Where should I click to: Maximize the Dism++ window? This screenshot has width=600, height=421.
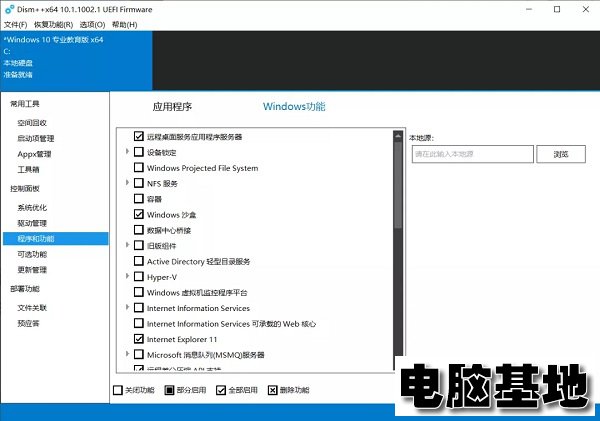click(557, 10)
